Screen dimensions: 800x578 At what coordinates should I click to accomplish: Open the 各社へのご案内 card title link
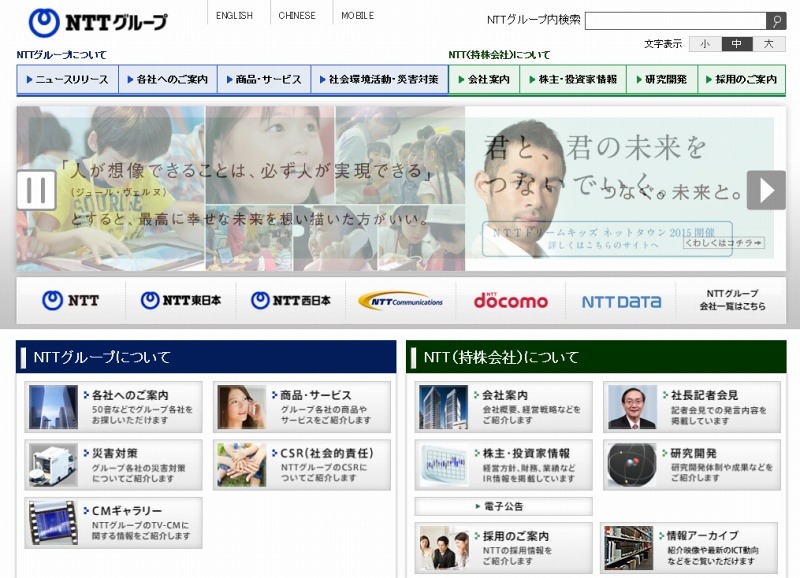[130, 395]
